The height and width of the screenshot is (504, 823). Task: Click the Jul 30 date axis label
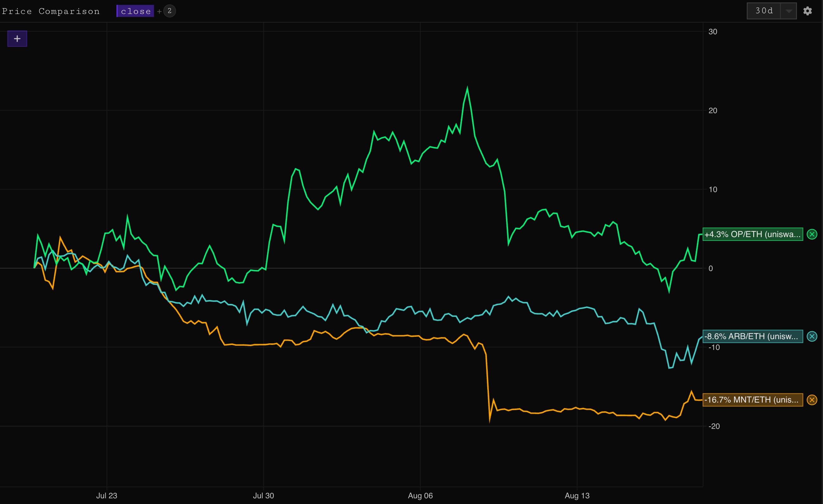(263, 495)
